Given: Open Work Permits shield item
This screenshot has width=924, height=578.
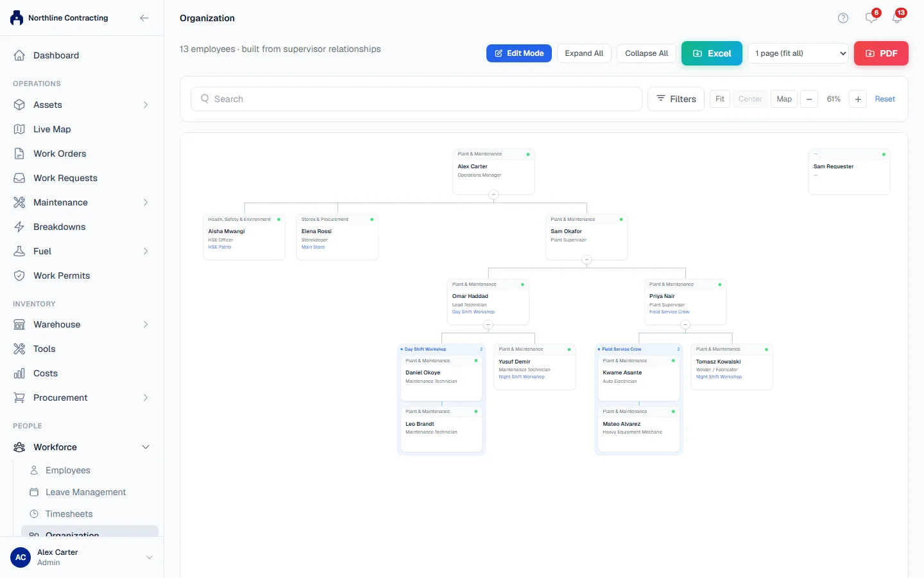Looking at the screenshot, I should pyautogui.click(x=82, y=276).
